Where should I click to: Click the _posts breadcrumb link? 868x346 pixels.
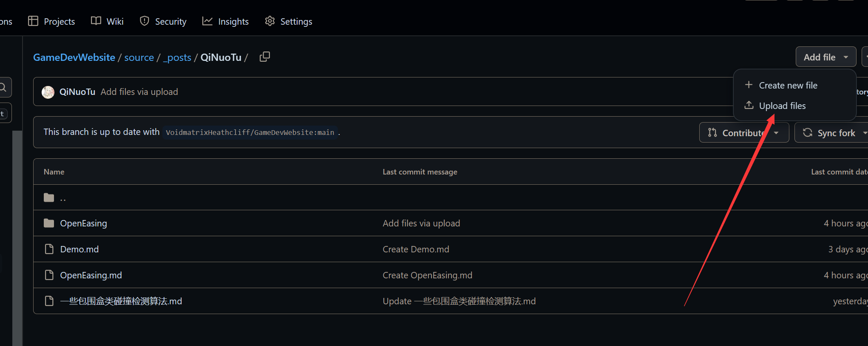click(177, 57)
